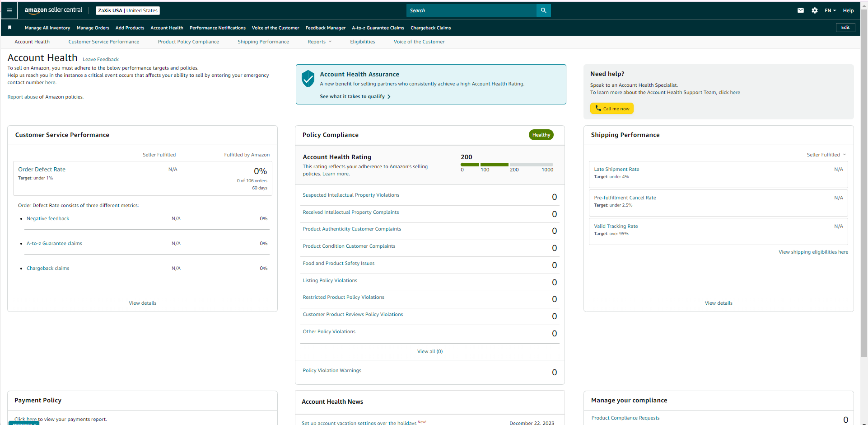Open the Seller Fulfilled dropdown in Shipping Performance
868x425 pixels.
click(x=826, y=155)
